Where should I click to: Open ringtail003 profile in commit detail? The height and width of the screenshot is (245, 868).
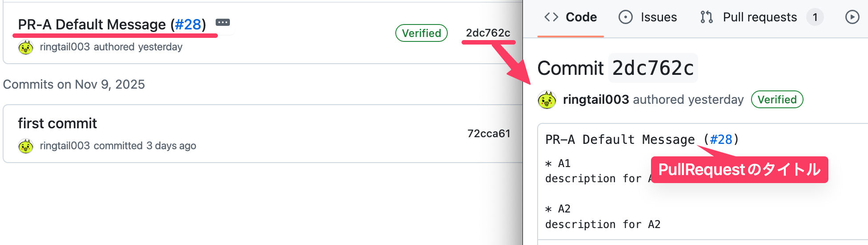point(596,100)
